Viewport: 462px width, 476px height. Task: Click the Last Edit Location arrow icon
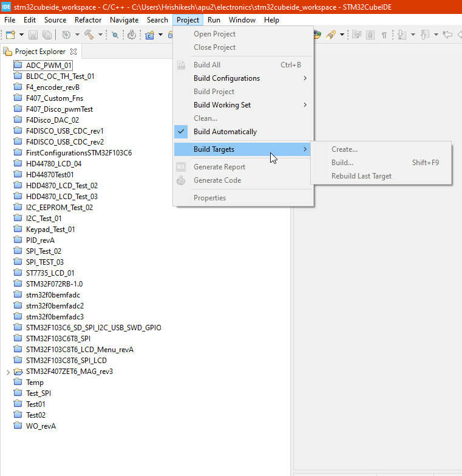[447, 35]
